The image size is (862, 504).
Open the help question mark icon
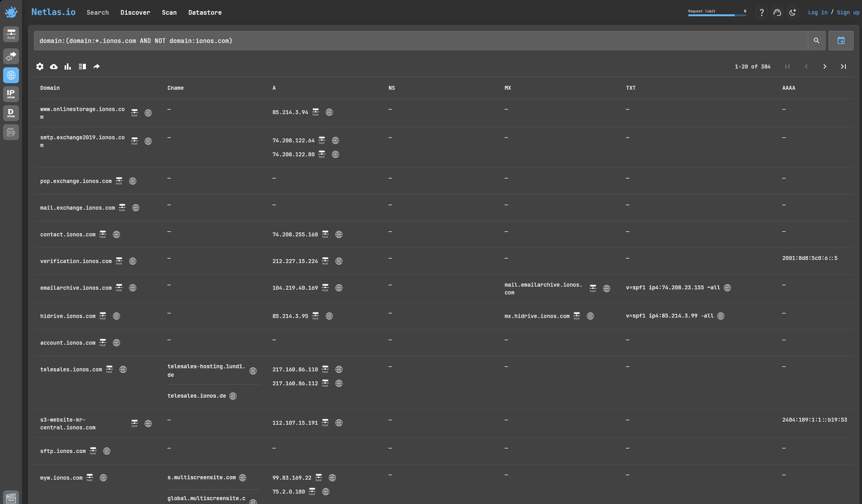(x=761, y=12)
